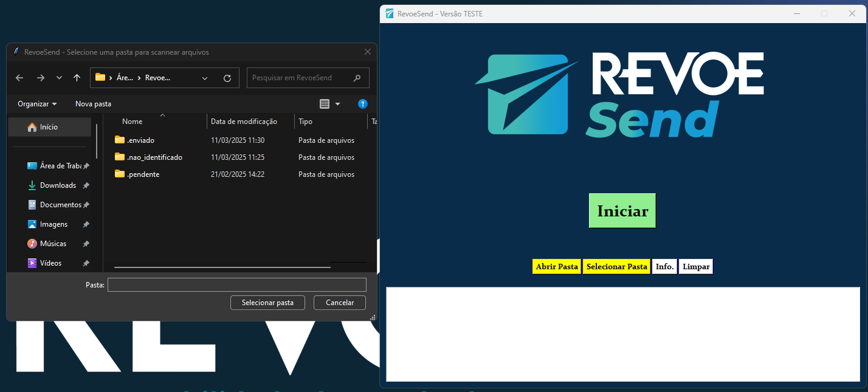Unpin Músicas using its pin icon
Image resolution: width=868 pixels, height=392 pixels.
[x=86, y=244]
